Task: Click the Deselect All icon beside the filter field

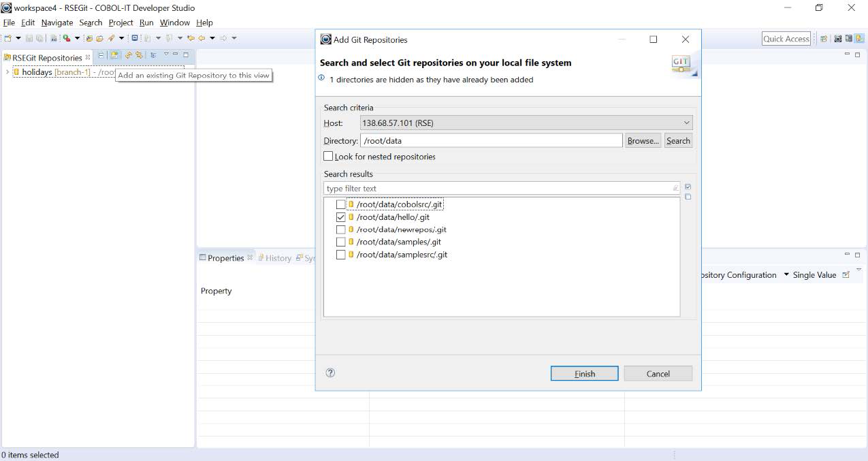Action: 688,196
